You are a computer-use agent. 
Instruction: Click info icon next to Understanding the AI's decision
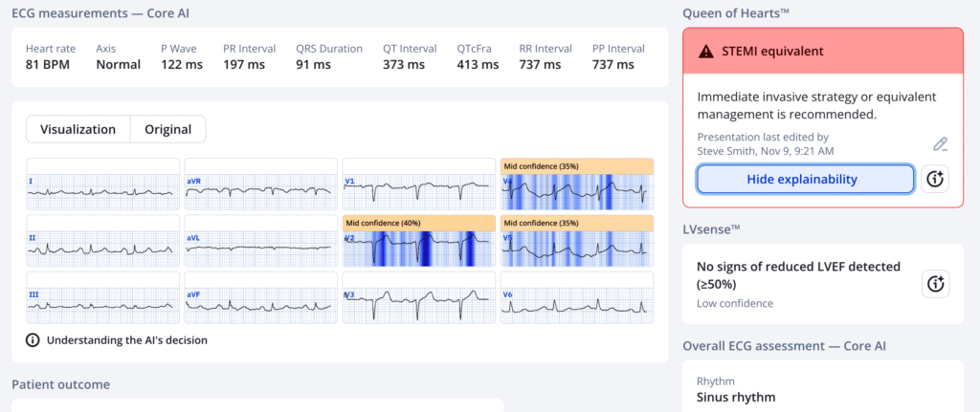click(x=33, y=339)
